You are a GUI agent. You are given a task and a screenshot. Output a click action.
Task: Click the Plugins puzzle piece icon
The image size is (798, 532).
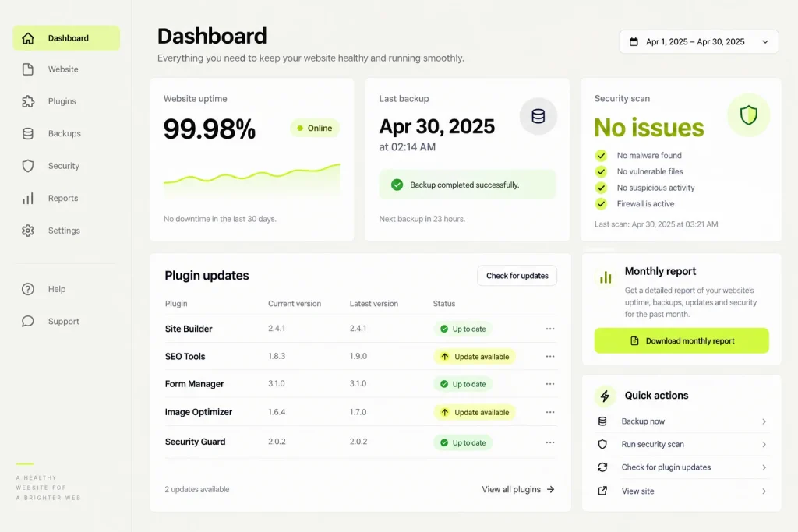[x=28, y=101]
